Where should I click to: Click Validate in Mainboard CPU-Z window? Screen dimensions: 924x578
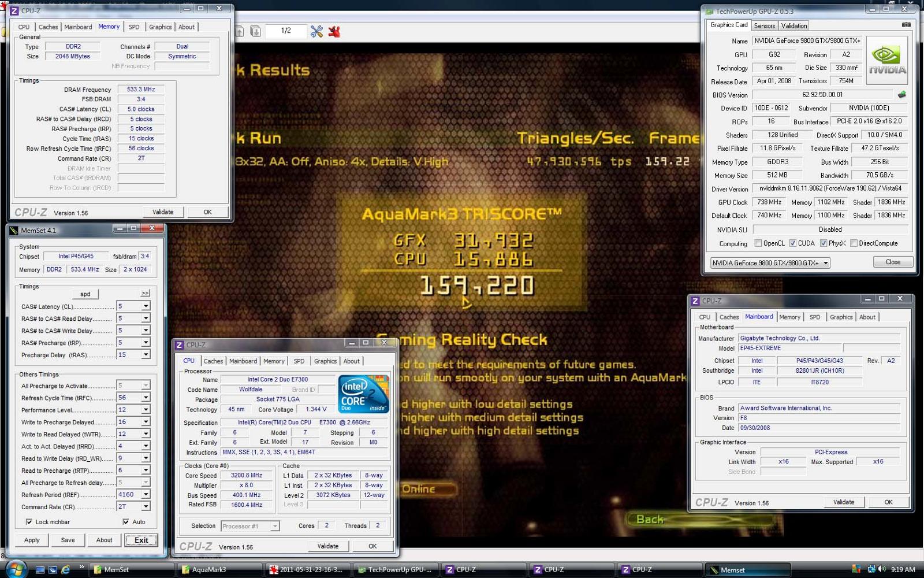tap(844, 502)
